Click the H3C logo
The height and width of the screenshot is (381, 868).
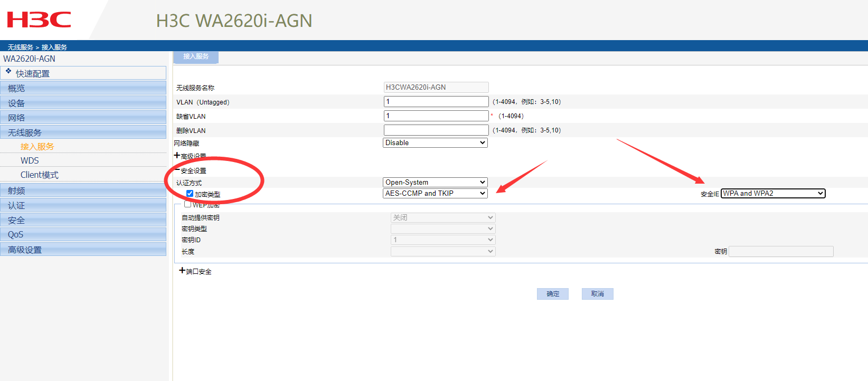pos(39,20)
